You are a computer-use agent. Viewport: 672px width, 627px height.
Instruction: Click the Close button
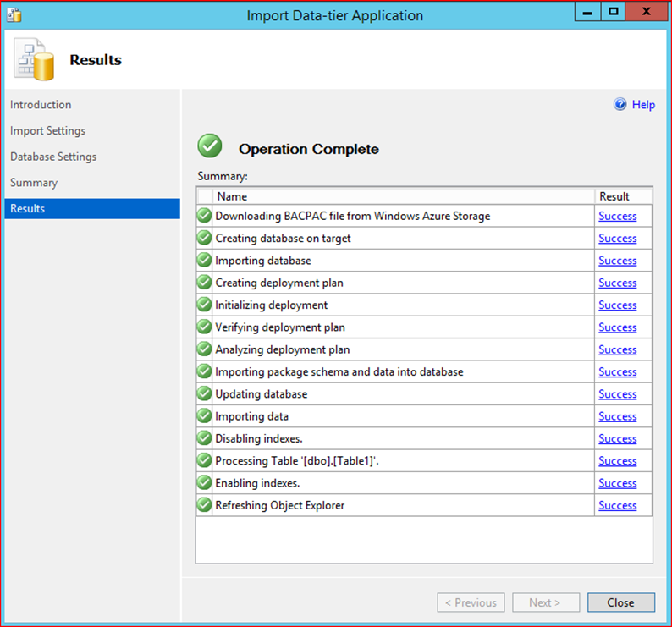click(x=621, y=602)
